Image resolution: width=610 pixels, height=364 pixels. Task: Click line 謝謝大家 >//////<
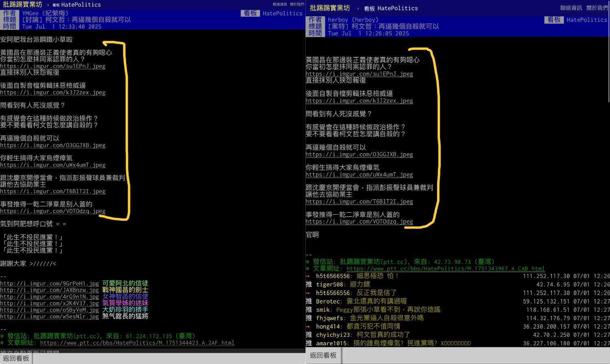coord(28,264)
